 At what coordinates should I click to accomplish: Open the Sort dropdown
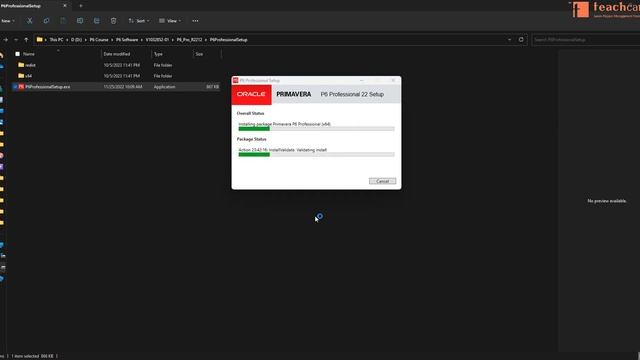tap(139, 21)
